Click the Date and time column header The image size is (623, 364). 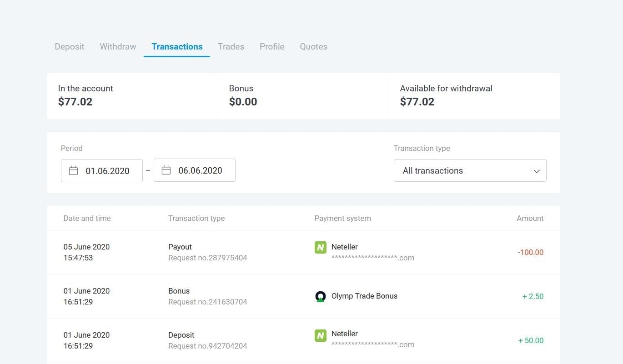click(x=87, y=218)
